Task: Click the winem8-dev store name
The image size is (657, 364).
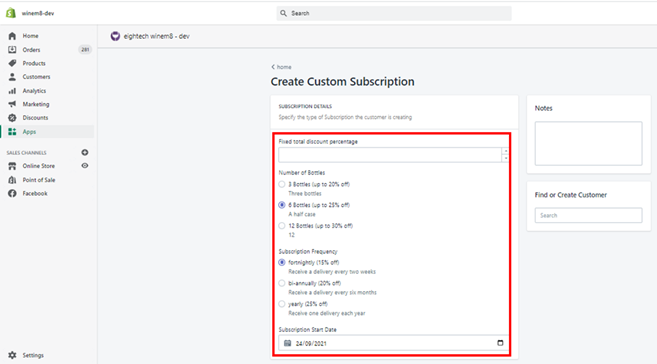Action: (38, 13)
